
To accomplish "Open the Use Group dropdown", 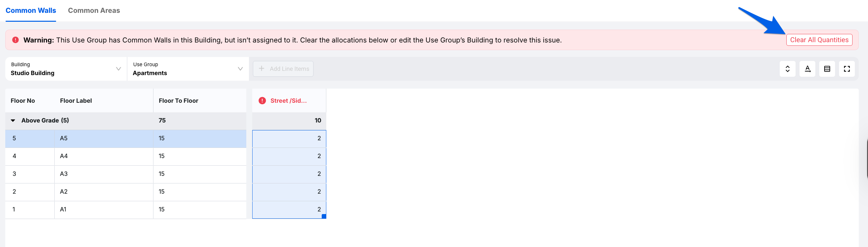I will point(188,69).
